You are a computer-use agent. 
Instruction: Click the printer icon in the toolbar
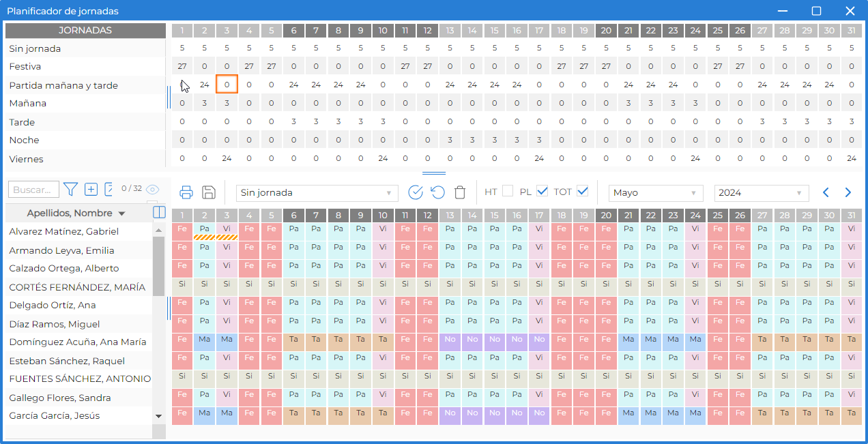pyautogui.click(x=186, y=192)
